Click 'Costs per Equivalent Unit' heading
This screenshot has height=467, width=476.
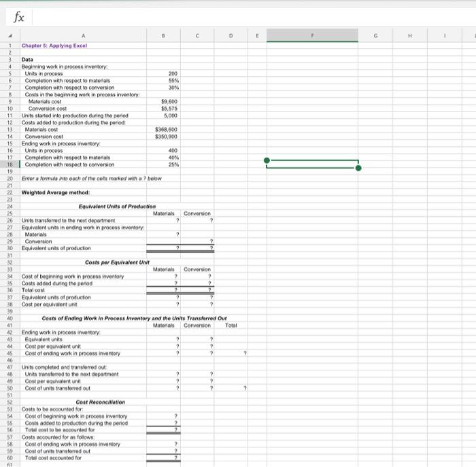click(x=117, y=262)
